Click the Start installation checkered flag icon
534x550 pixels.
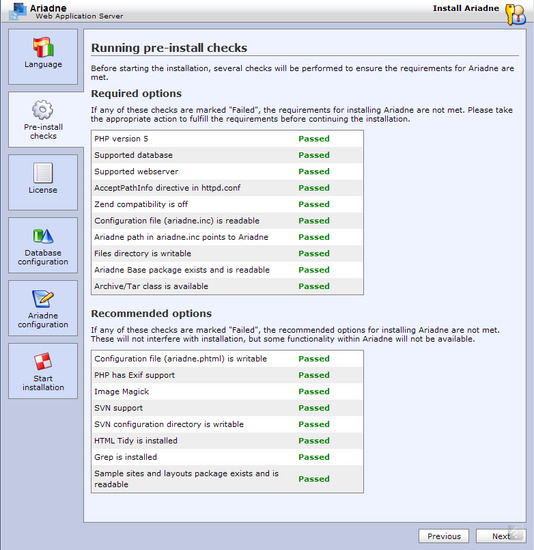43,361
